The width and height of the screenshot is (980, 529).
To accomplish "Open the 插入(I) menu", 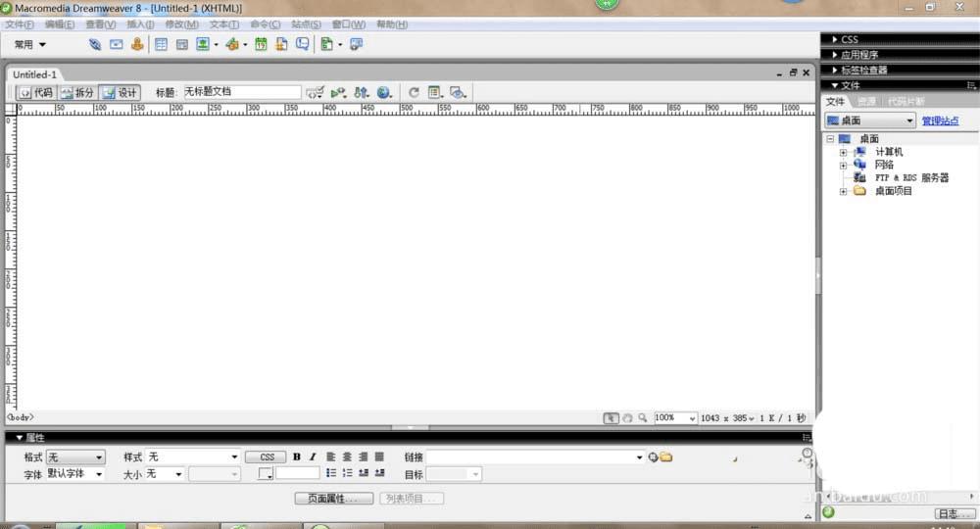I will [x=140, y=24].
